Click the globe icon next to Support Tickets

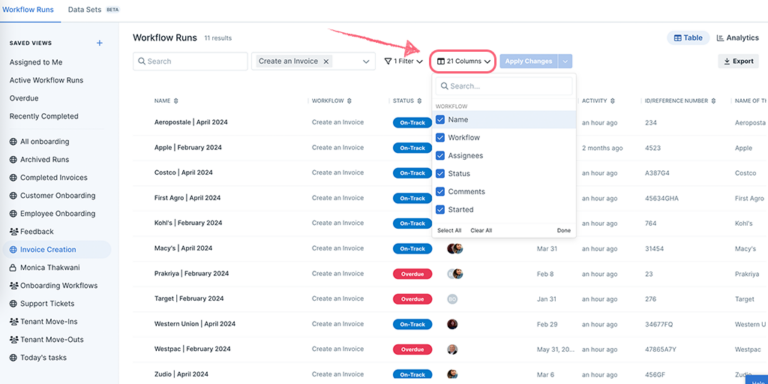tap(13, 304)
